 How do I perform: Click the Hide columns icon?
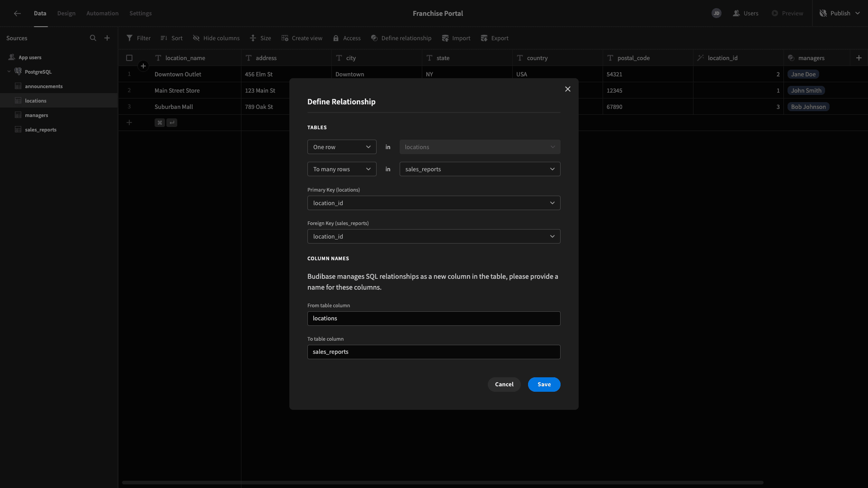click(x=196, y=38)
